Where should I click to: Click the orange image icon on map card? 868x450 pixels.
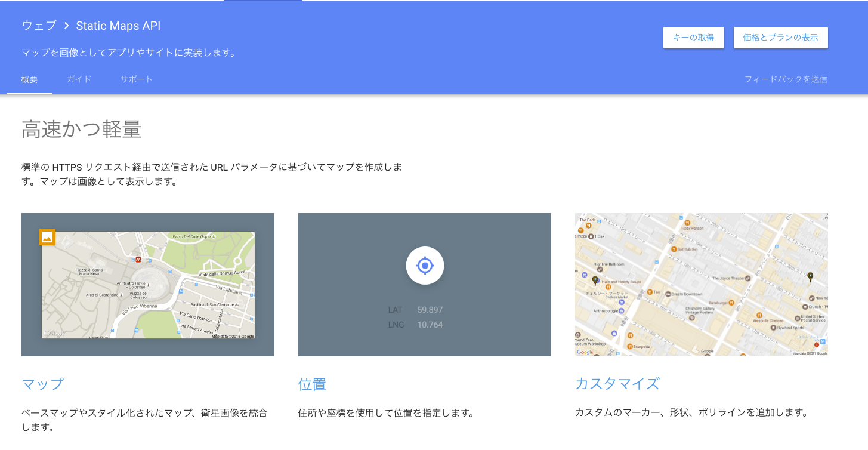point(47,237)
